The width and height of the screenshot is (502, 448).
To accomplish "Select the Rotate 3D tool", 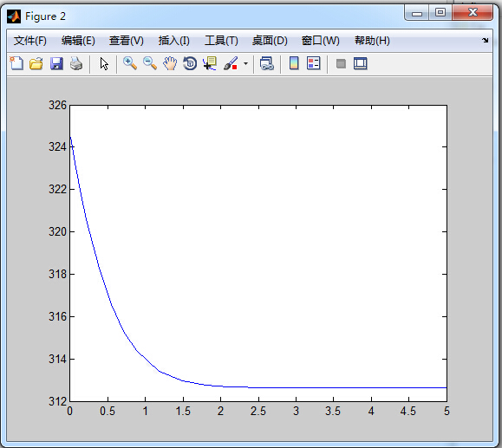I will tap(190, 63).
